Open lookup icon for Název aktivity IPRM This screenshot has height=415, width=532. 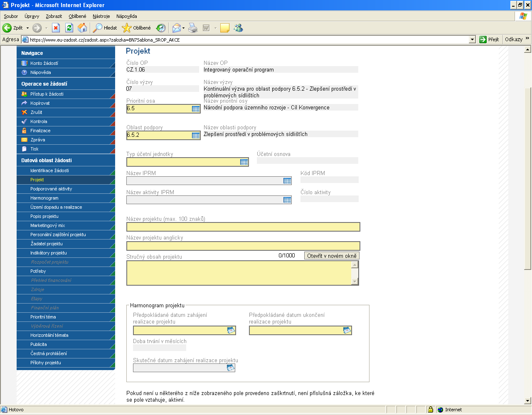(x=287, y=200)
